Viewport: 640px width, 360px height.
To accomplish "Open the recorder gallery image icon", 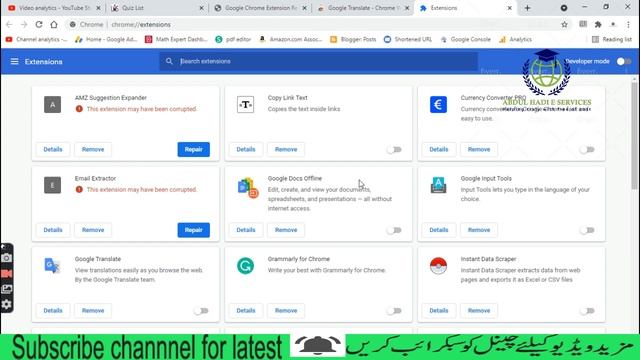I will coord(7,289).
